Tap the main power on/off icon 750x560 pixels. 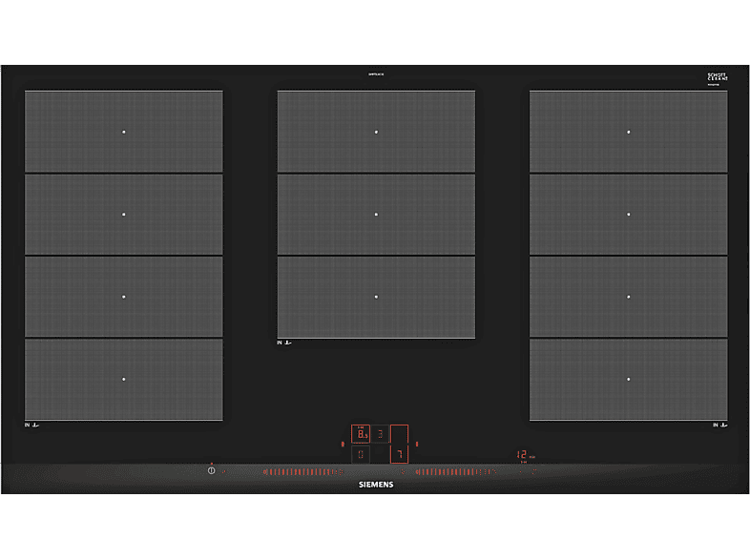tap(212, 470)
